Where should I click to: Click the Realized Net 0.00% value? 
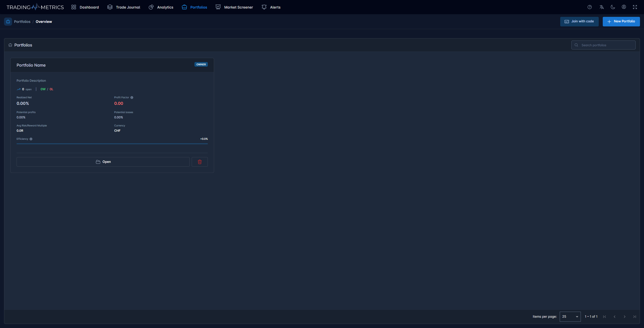pyautogui.click(x=23, y=104)
